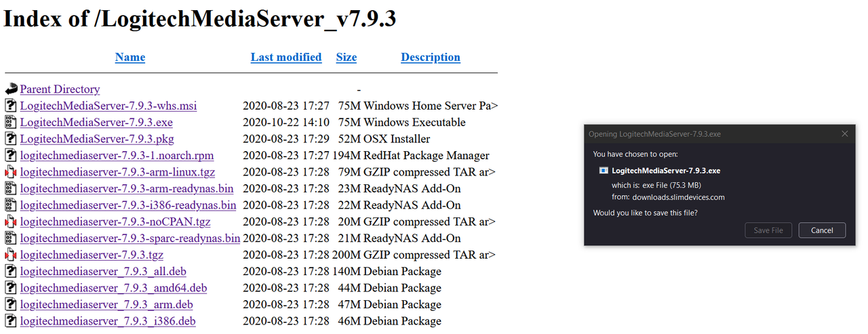The image size is (868, 334).
Task: Download logitechmediaserver-7.9.3.tgz archive
Action: pos(92,255)
